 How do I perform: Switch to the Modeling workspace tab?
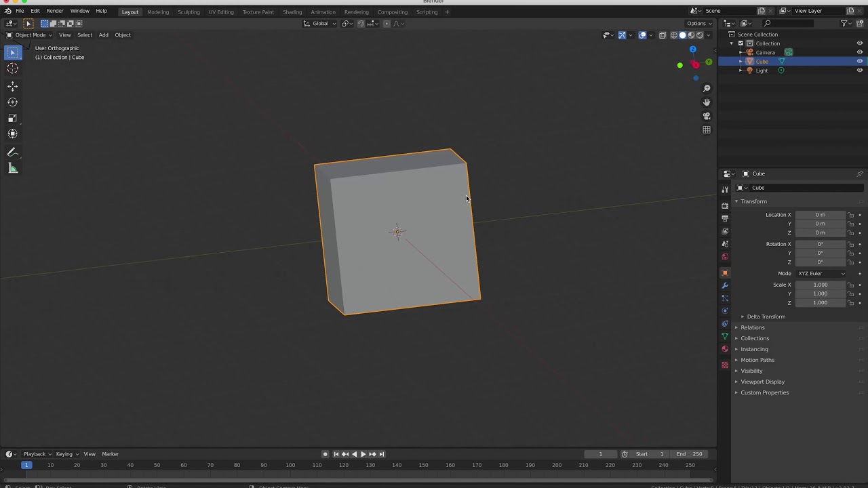click(x=158, y=12)
